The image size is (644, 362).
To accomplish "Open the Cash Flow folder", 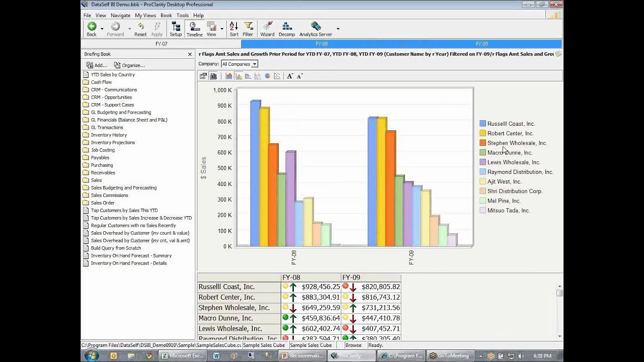I will [101, 82].
